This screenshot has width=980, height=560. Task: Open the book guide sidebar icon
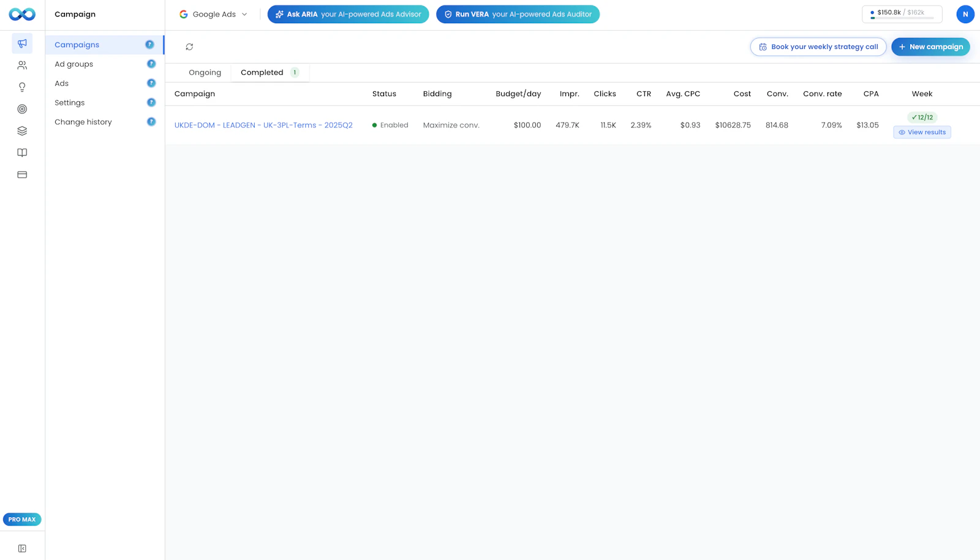click(22, 153)
